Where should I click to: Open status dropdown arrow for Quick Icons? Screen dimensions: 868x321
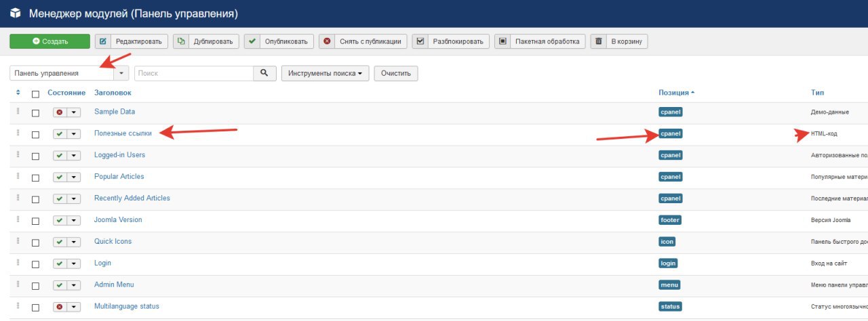pyautogui.click(x=73, y=242)
